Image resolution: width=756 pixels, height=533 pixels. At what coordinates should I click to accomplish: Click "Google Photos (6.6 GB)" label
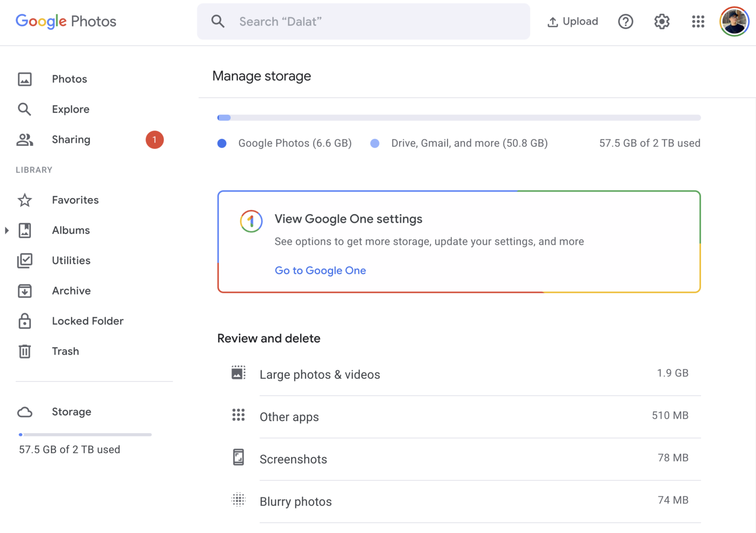click(x=295, y=143)
